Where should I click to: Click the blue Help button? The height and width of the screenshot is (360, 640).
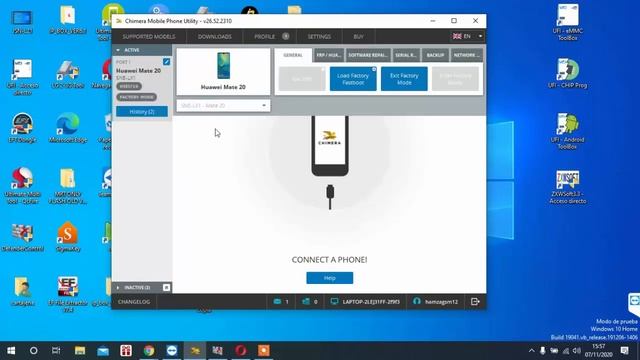[x=329, y=278]
